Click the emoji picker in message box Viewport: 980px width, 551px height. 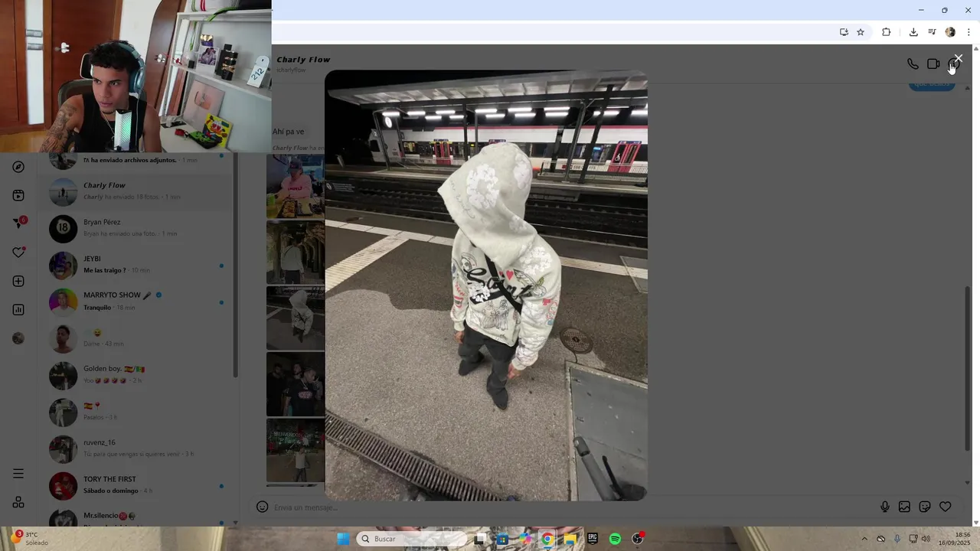tap(262, 507)
